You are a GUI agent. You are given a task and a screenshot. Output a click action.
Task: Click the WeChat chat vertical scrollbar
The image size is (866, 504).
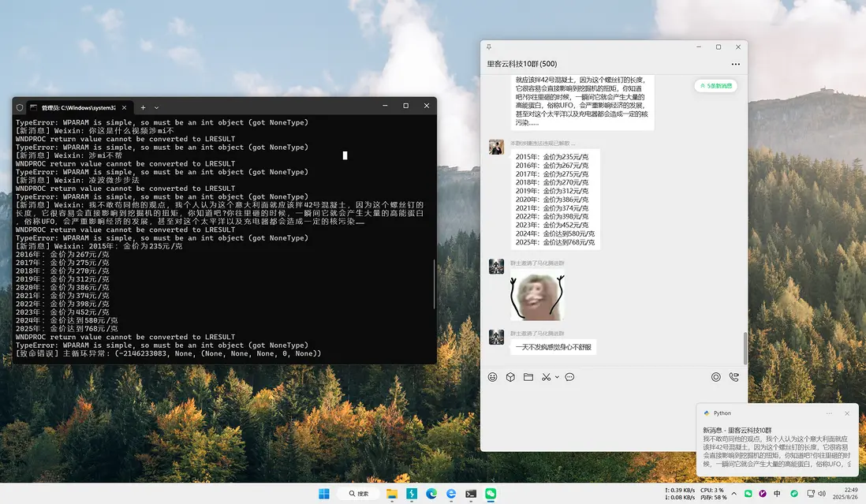(744, 347)
